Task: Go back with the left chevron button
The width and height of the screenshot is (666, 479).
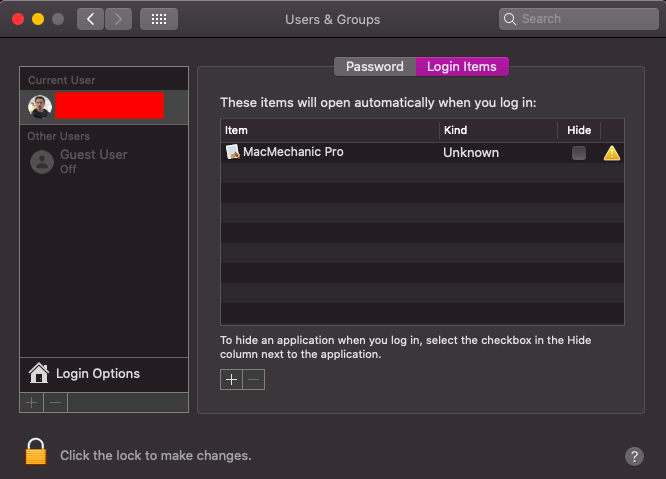Action: click(x=90, y=19)
